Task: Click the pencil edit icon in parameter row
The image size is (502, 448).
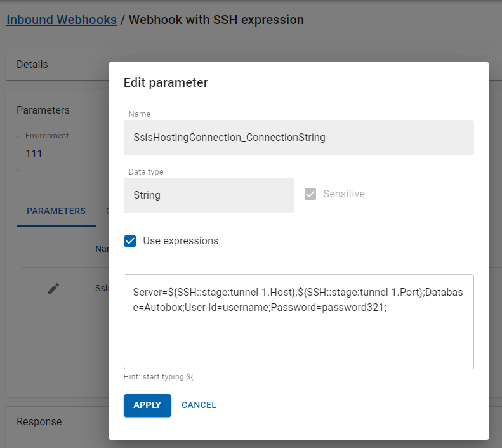Action: [53, 289]
